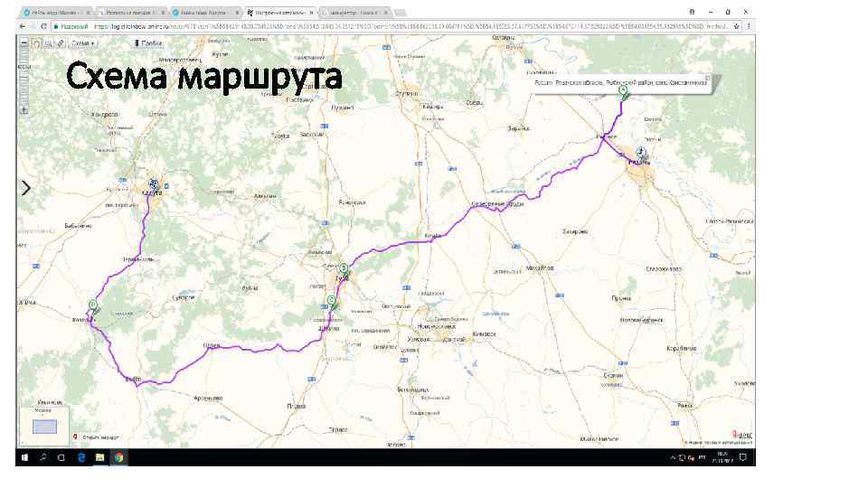Click the route marker at Рязань
Viewport: 868px width, 488px height.
click(x=640, y=152)
